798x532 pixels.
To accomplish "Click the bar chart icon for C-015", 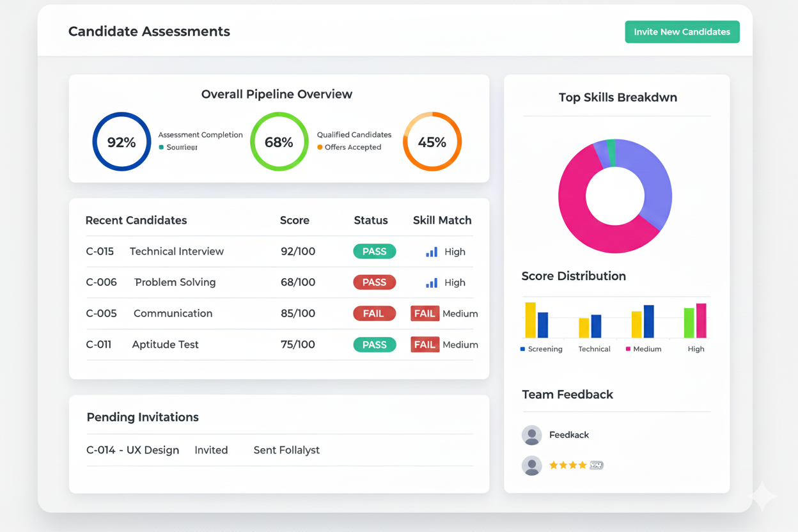I will (x=432, y=252).
